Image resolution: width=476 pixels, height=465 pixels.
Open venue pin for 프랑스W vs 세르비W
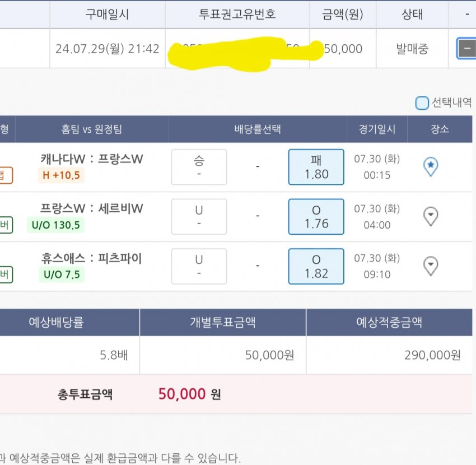coord(430,216)
